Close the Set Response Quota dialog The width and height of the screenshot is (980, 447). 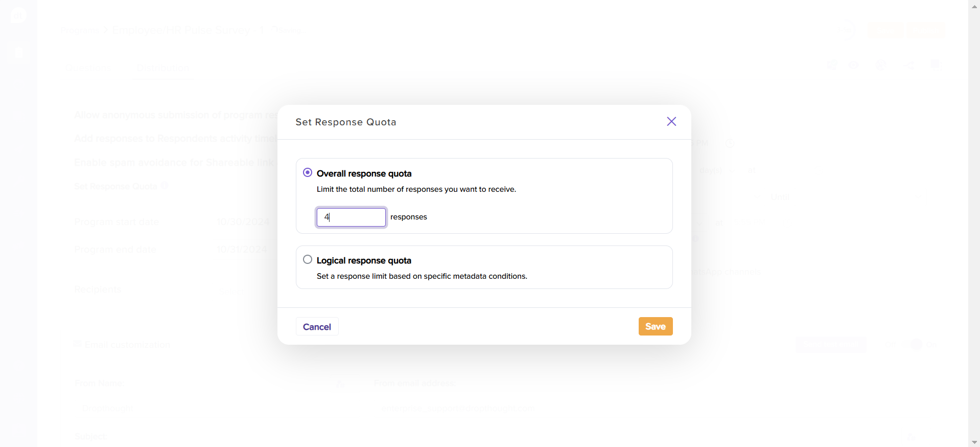pyautogui.click(x=671, y=121)
